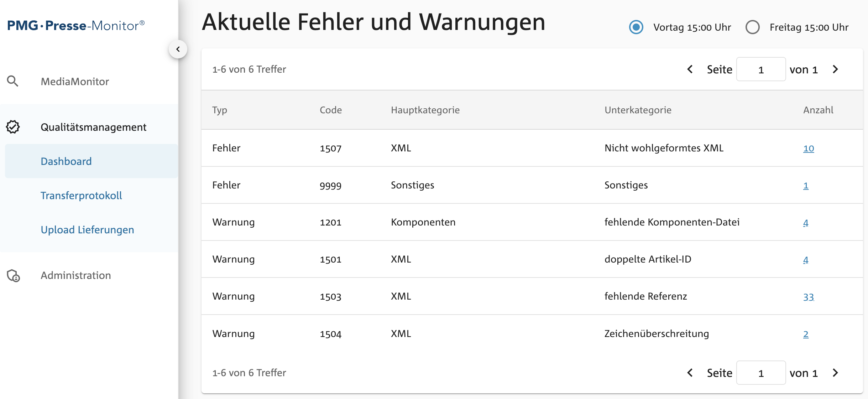This screenshot has width=868, height=399.
Task: Open Upload Lieferungen in the sidebar
Action: (87, 229)
